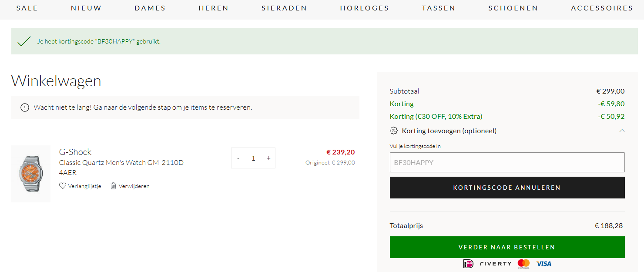644x272 pixels.
Task: Click the Totaalprijs label
Action: click(x=406, y=226)
